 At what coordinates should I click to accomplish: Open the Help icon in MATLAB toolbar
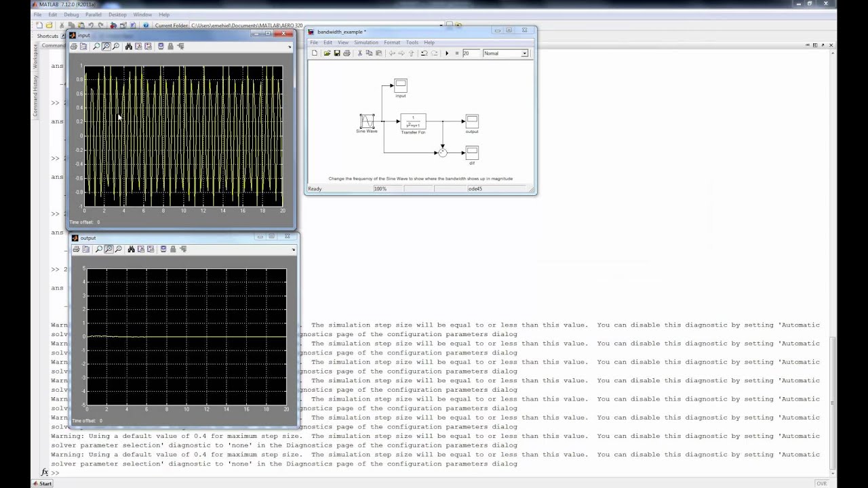coord(144,26)
